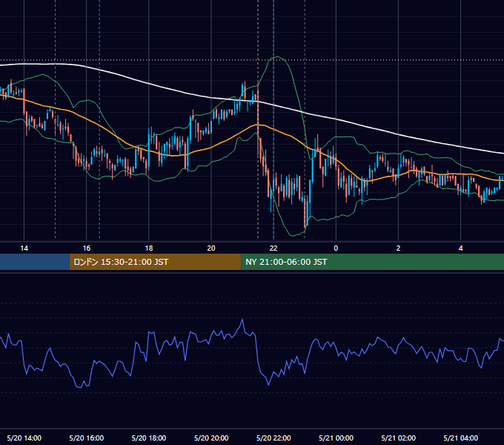The width and height of the screenshot is (504, 445).
Task: Click the 18 time axis label
Action: (x=149, y=248)
